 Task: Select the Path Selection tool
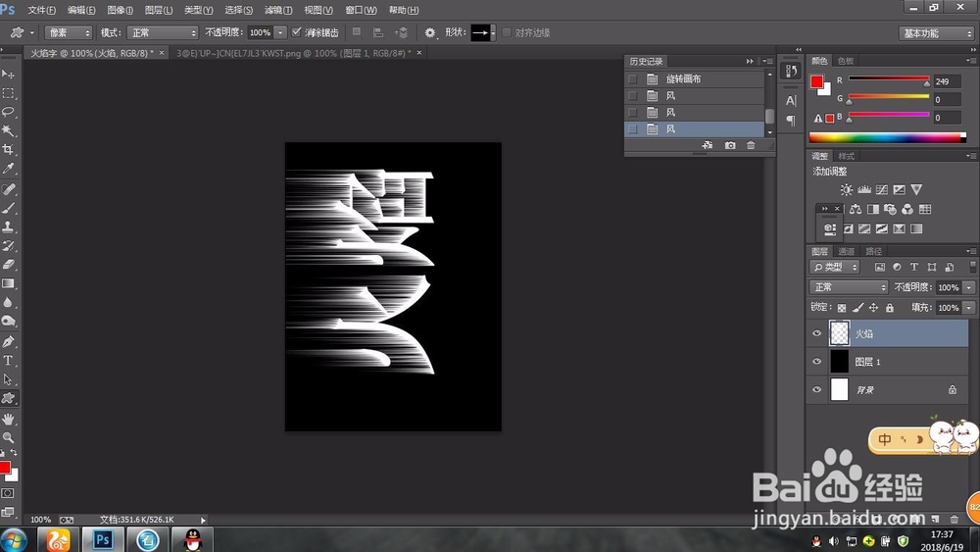click(x=8, y=378)
